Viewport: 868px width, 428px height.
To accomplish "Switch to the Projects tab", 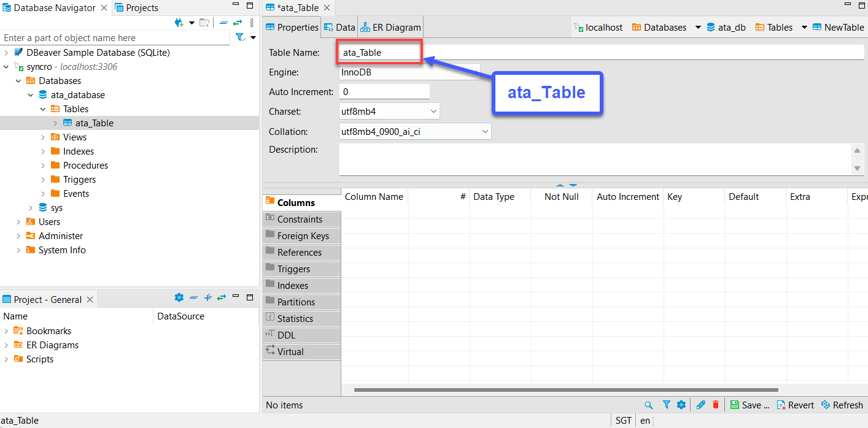I will click(x=136, y=8).
